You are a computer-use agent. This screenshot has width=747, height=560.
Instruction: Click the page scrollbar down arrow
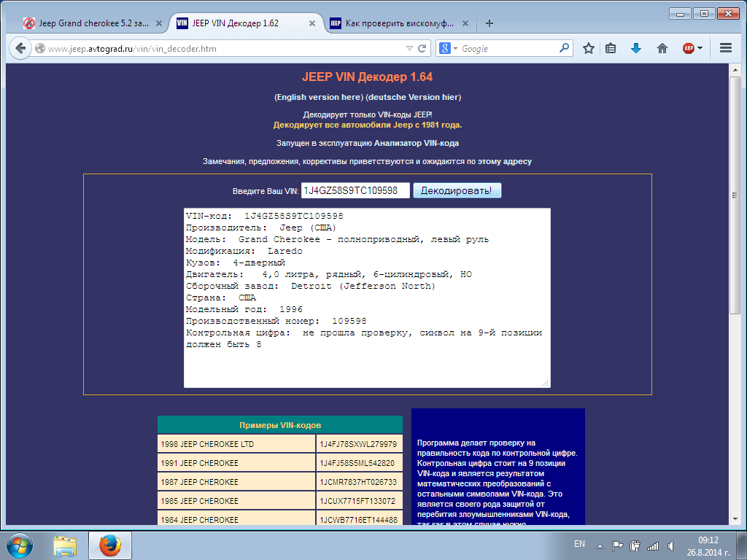click(735, 518)
